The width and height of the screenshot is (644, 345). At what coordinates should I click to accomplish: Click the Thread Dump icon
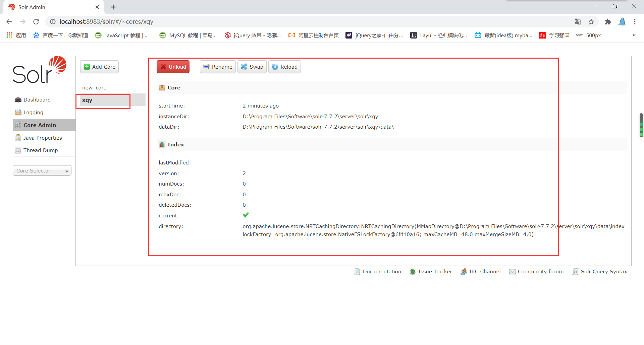pos(18,150)
